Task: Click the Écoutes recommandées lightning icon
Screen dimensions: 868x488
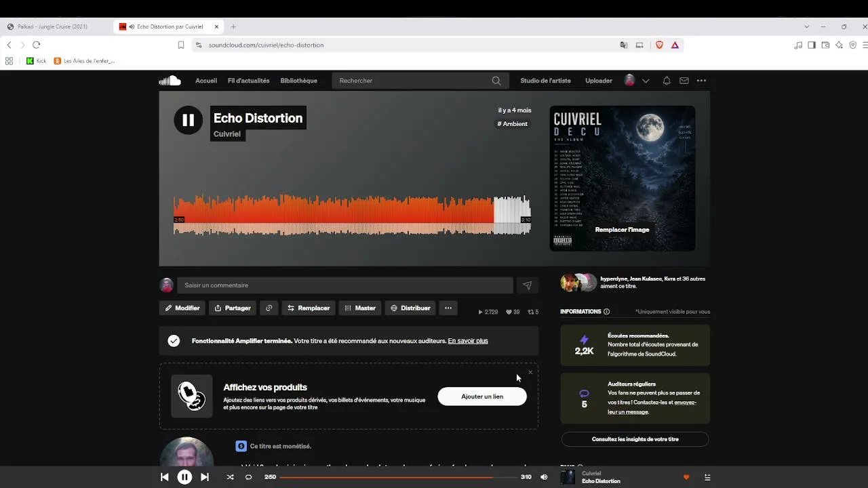Action: tap(585, 340)
